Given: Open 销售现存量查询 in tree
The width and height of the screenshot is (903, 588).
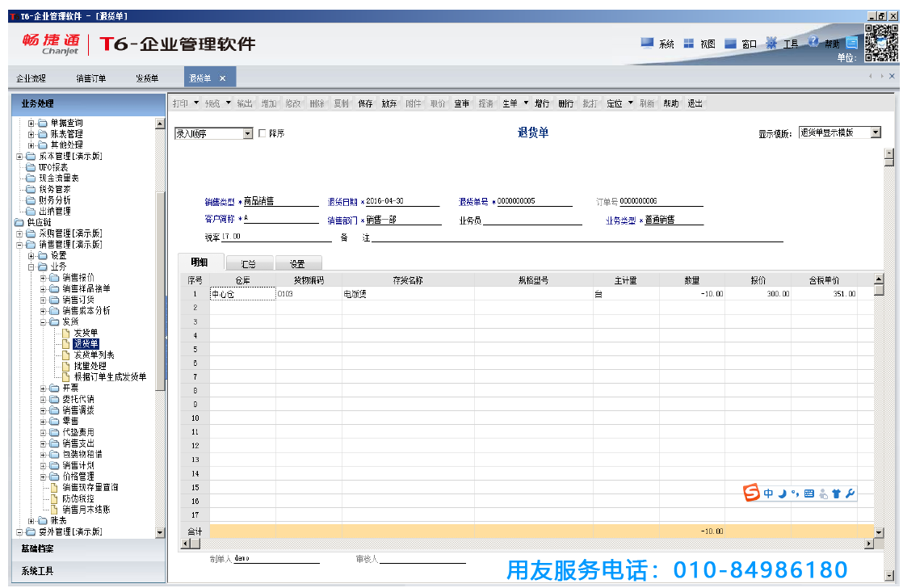Looking at the screenshot, I should 90,487.
